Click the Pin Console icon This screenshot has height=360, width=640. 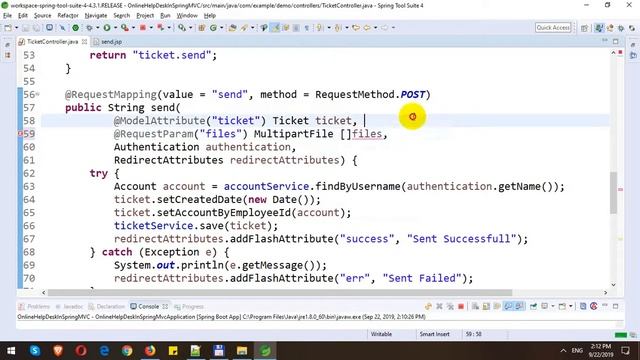[533, 306]
